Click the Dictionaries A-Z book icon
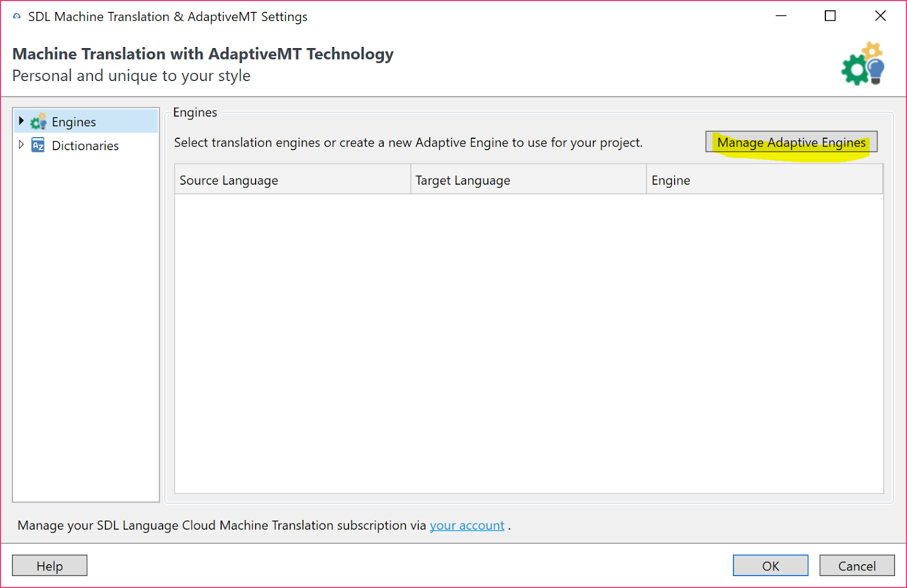The width and height of the screenshot is (907, 588). coord(38,146)
